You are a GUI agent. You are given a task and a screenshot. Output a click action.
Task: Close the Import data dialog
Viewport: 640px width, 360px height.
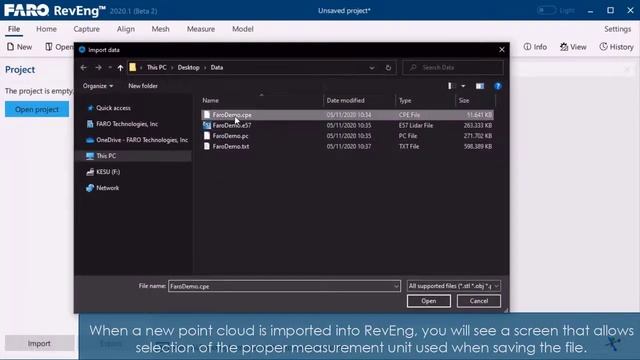(502, 50)
